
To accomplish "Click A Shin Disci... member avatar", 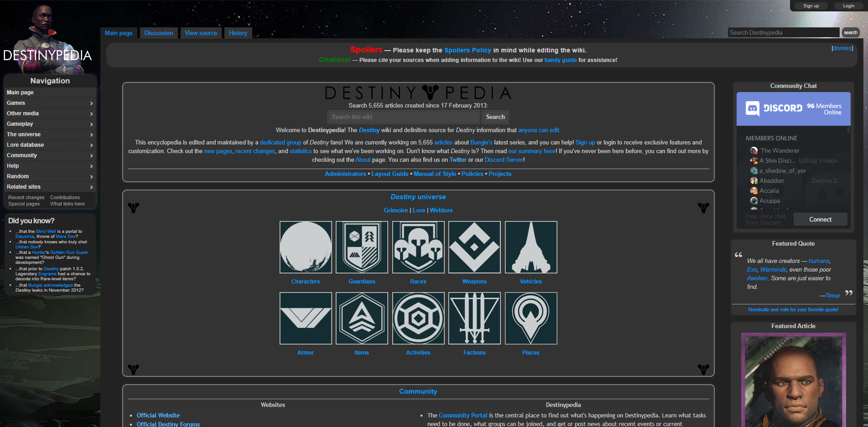I will pyautogui.click(x=754, y=160).
